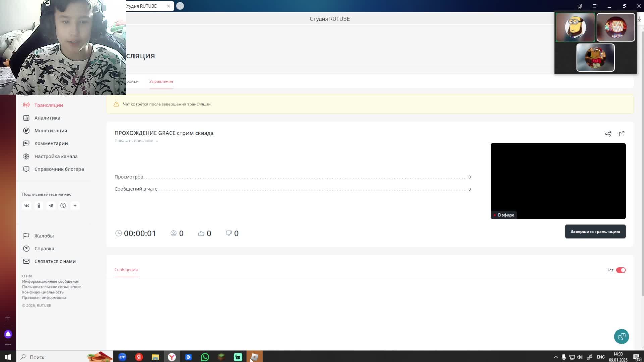644x362 pixels.
Task: Select the minion avatar in call overlay
Action: [575, 27]
